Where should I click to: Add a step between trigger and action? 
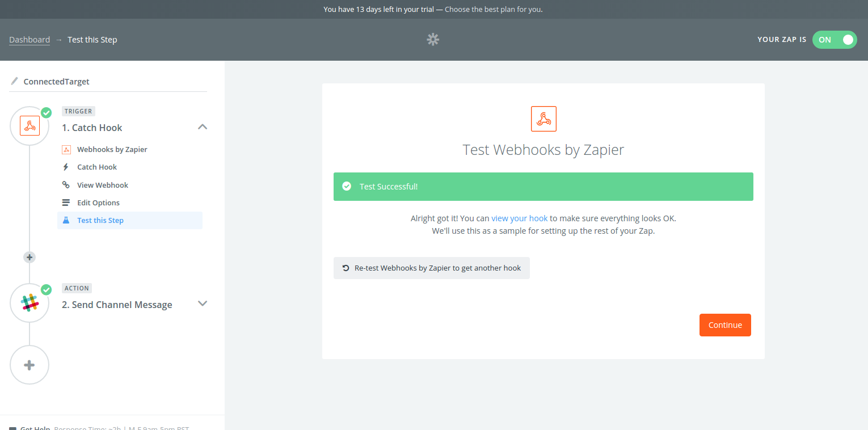[30, 257]
